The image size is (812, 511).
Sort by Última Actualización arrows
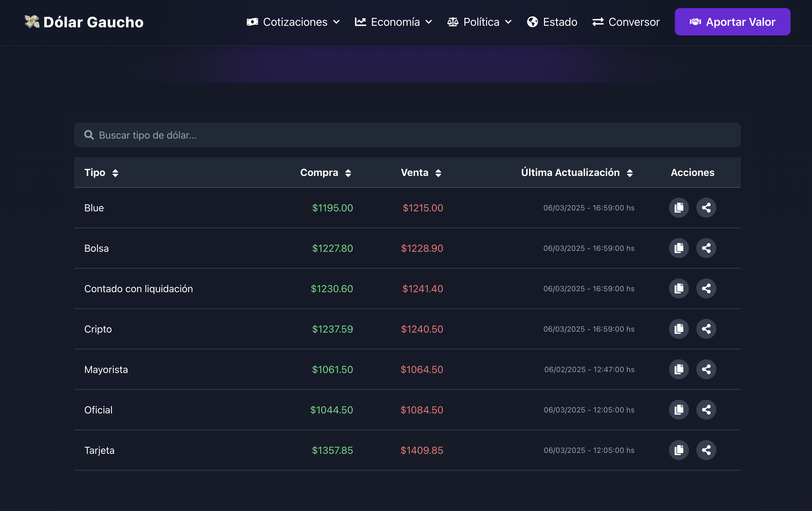point(630,173)
